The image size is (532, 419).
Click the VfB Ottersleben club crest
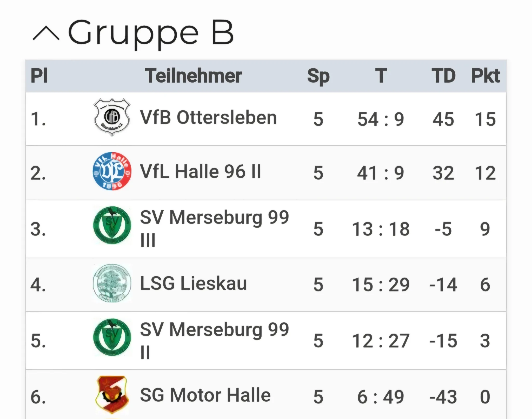112,117
